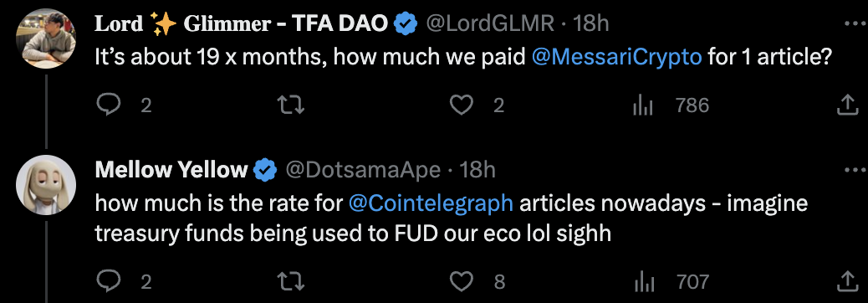Share Lord Glimmer's tweet

point(846,105)
